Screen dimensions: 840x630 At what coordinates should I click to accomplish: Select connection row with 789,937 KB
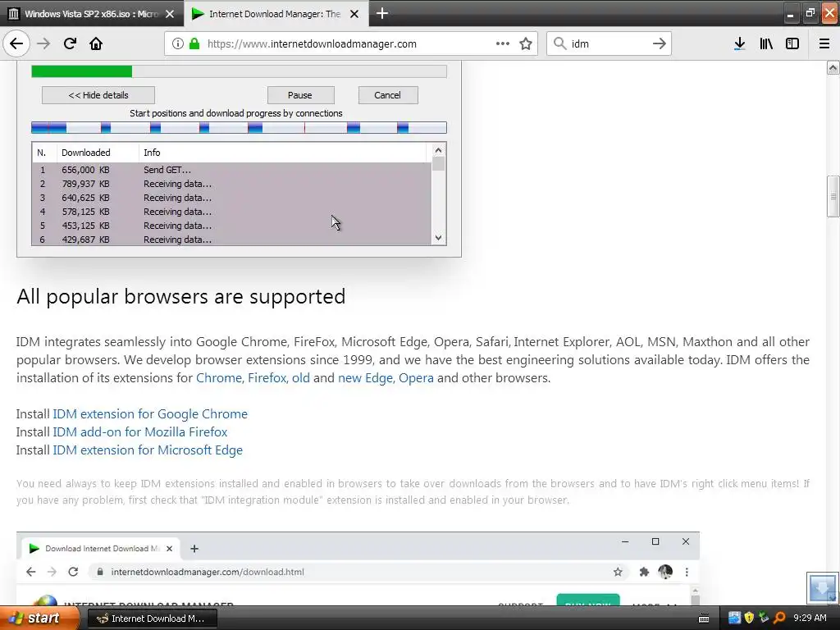pos(231,184)
